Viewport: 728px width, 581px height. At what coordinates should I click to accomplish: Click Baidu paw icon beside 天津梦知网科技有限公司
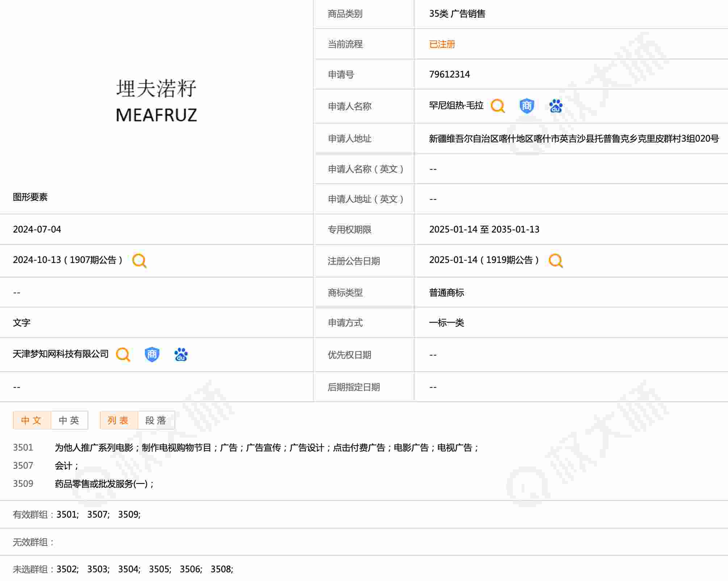[181, 354]
